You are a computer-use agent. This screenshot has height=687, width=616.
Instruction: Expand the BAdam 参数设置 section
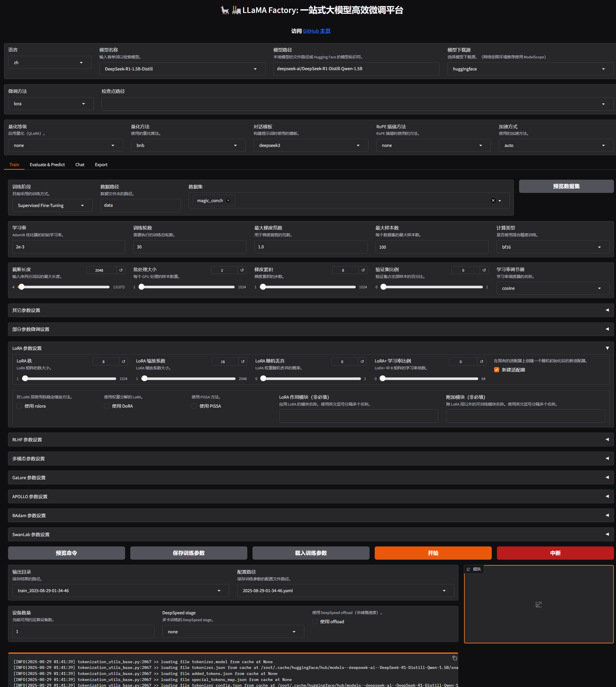(311, 515)
